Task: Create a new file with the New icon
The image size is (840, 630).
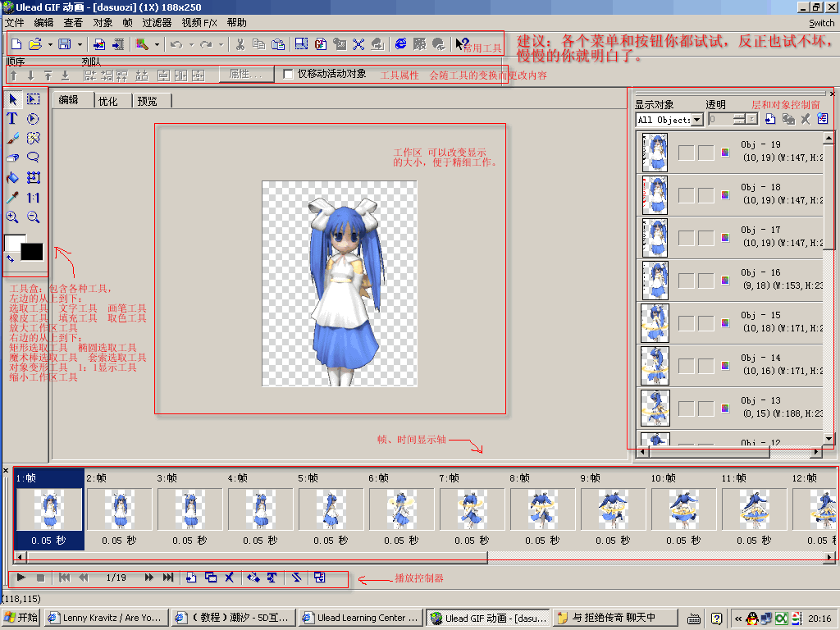Action: 16,44
